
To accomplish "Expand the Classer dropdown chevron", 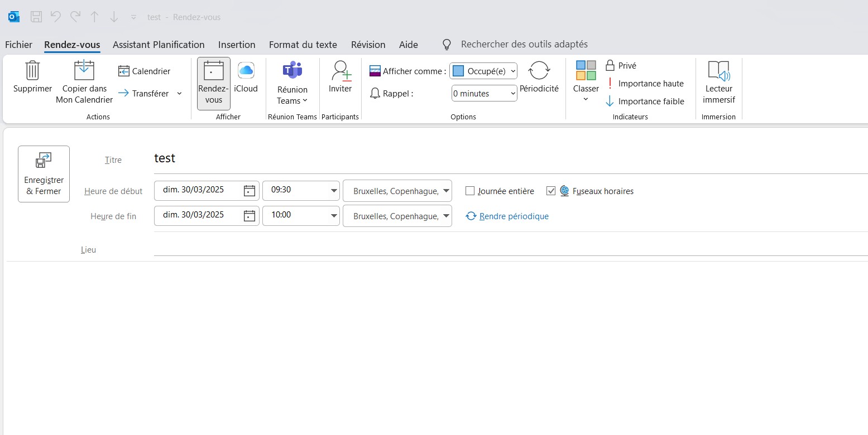I will (586, 100).
